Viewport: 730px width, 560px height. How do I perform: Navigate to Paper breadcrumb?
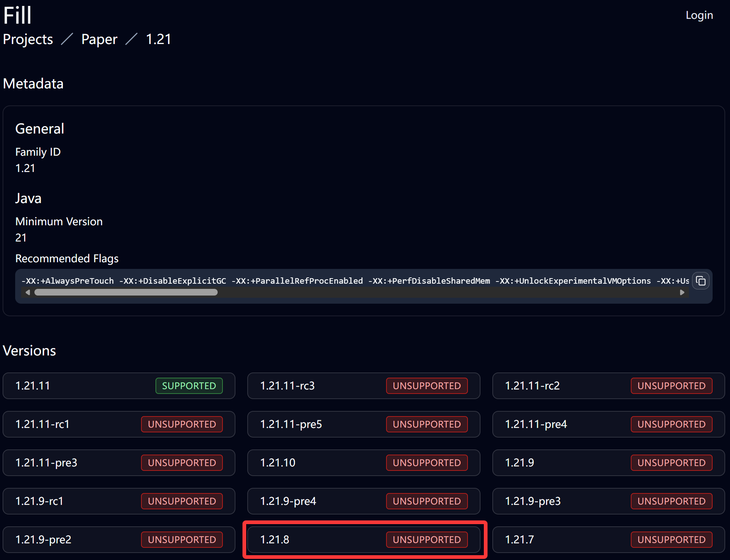99,39
